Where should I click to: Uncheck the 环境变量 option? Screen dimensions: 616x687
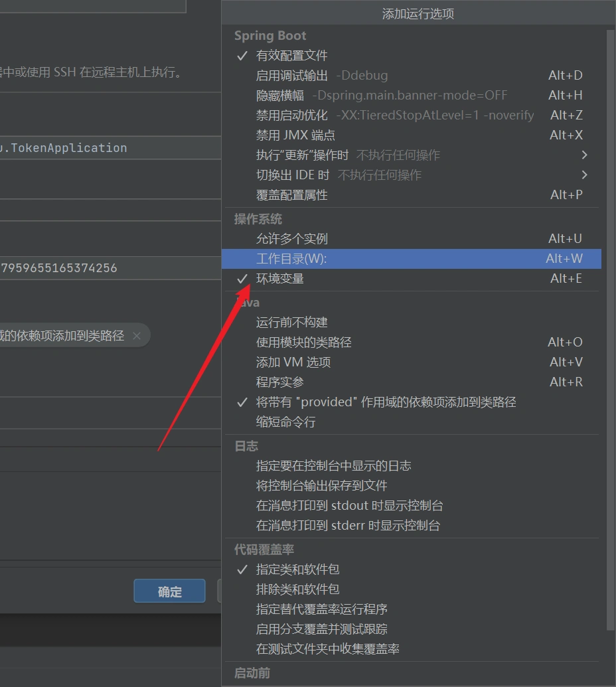point(279,279)
